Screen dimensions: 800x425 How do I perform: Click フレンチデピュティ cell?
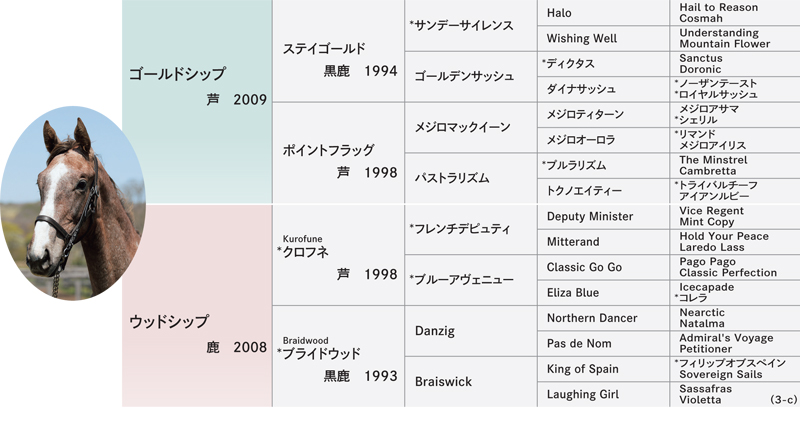point(471,230)
